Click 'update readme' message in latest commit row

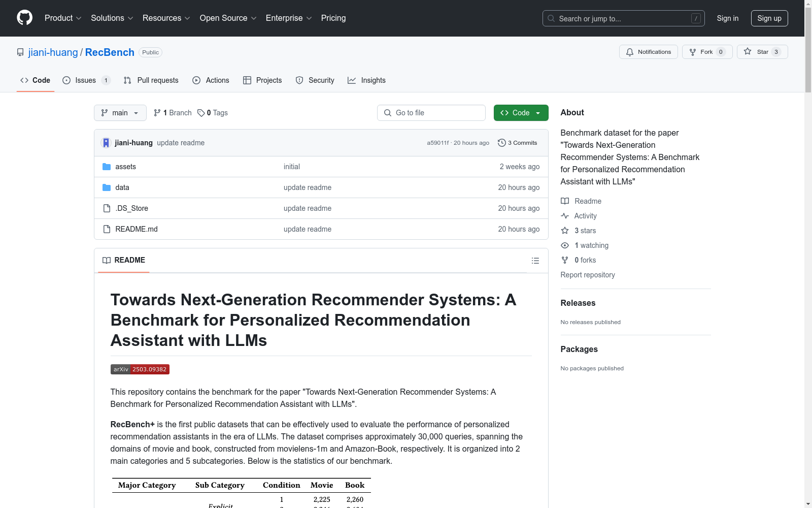181,143
